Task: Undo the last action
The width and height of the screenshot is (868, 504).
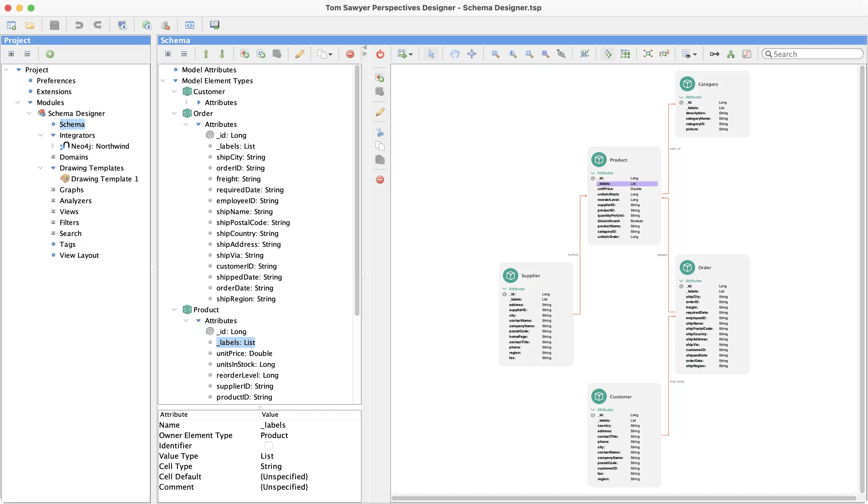Action: click(x=79, y=25)
